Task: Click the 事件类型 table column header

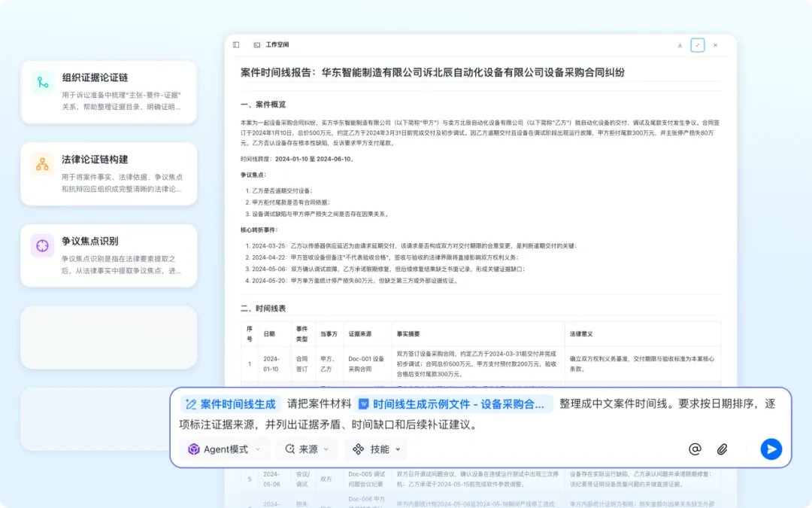Action: click(x=302, y=334)
